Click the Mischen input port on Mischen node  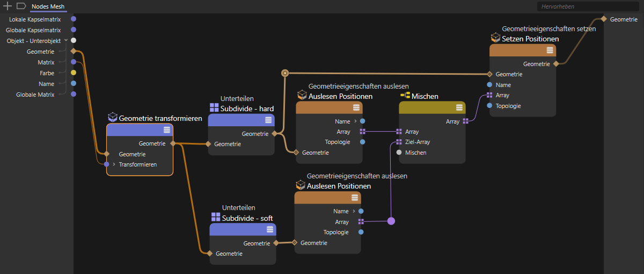click(x=399, y=153)
